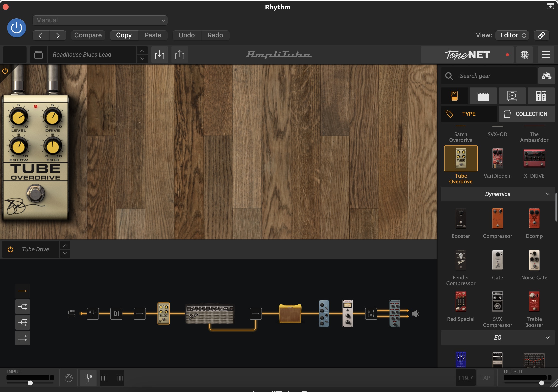Select the Gate pedal
558x392 pixels.
click(497, 260)
